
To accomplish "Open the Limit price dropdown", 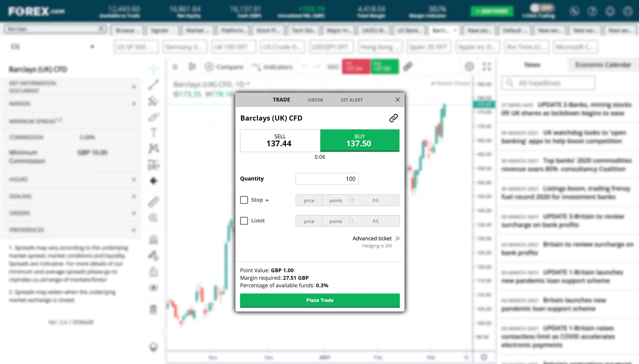I will point(309,221).
